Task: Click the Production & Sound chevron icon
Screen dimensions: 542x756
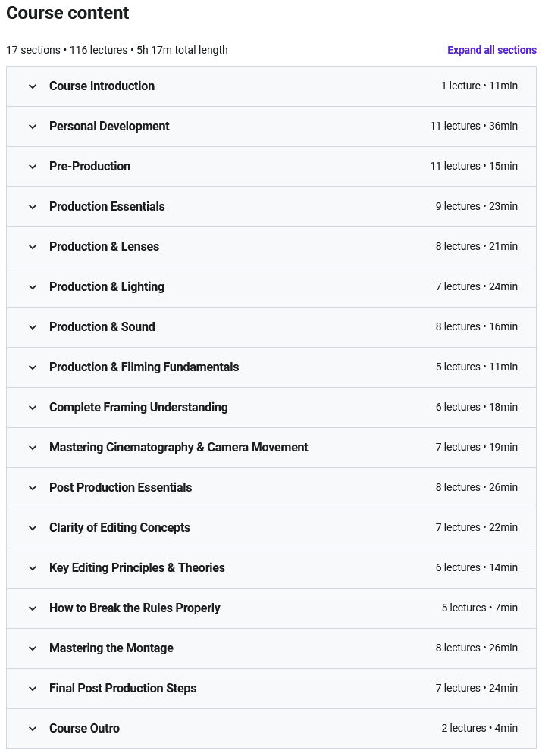Action: (33, 327)
